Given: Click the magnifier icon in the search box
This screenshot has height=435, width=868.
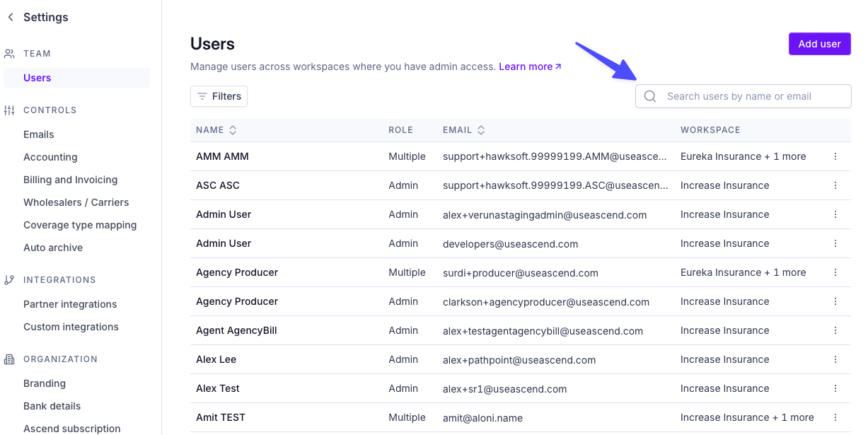Looking at the screenshot, I should click(650, 96).
